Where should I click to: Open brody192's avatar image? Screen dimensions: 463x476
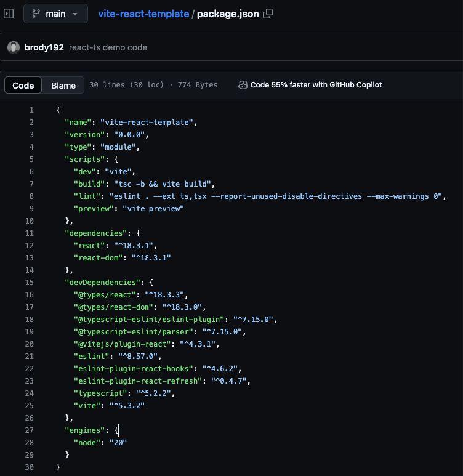coord(14,47)
